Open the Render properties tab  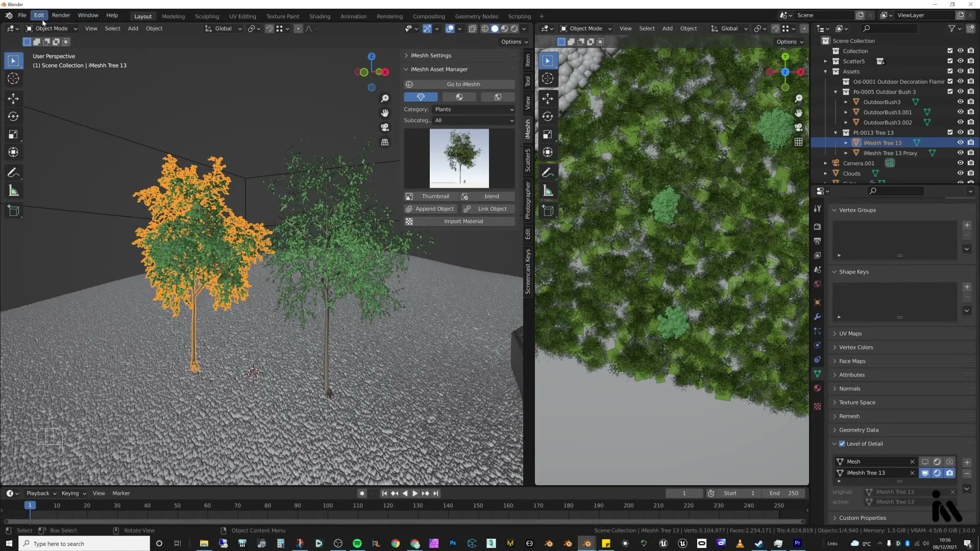tap(817, 226)
